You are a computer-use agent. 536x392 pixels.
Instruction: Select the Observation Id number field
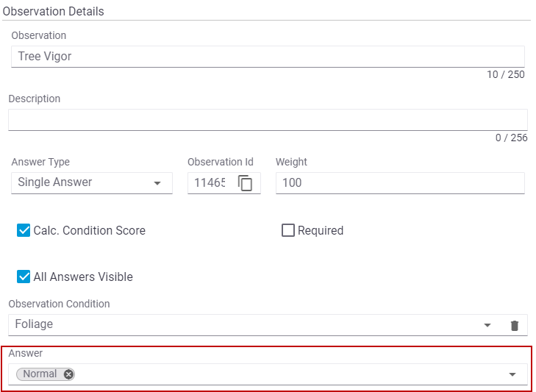click(x=210, y=182)
